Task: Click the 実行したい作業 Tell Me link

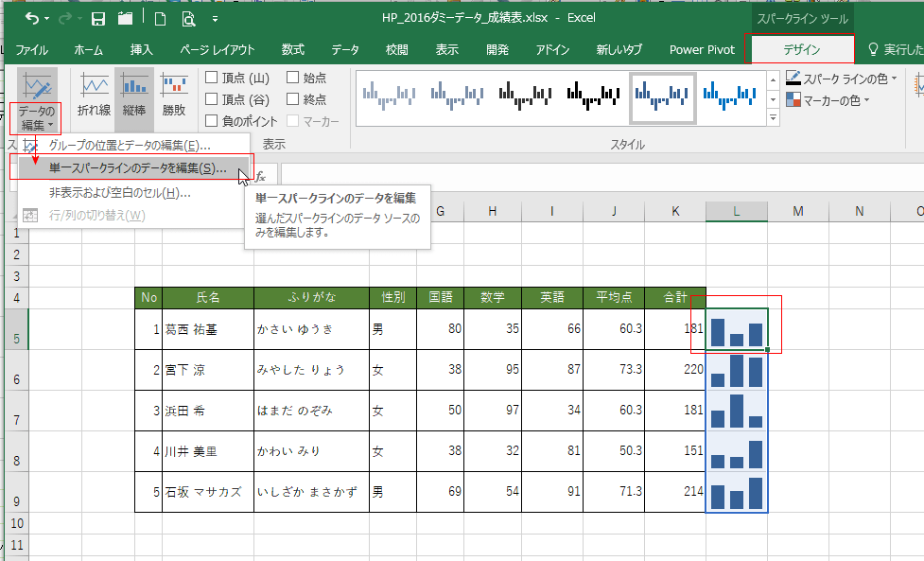Action: (898, 49)
